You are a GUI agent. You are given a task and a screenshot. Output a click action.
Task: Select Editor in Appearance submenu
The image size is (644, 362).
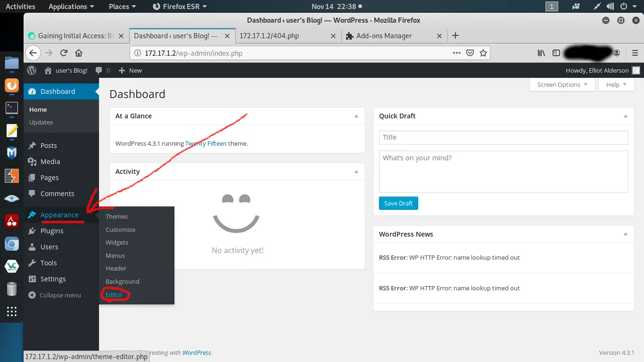click(114, 295)
